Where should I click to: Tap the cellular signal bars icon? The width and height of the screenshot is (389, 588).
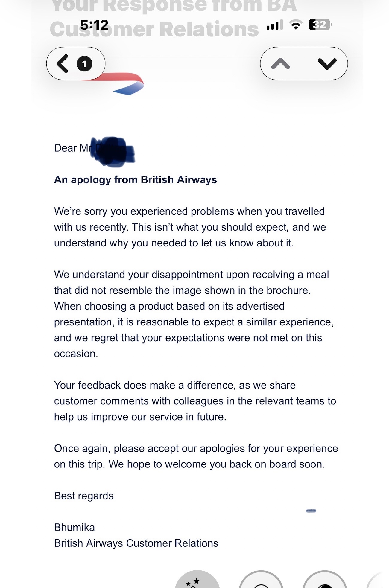click(x=274, y=25)
